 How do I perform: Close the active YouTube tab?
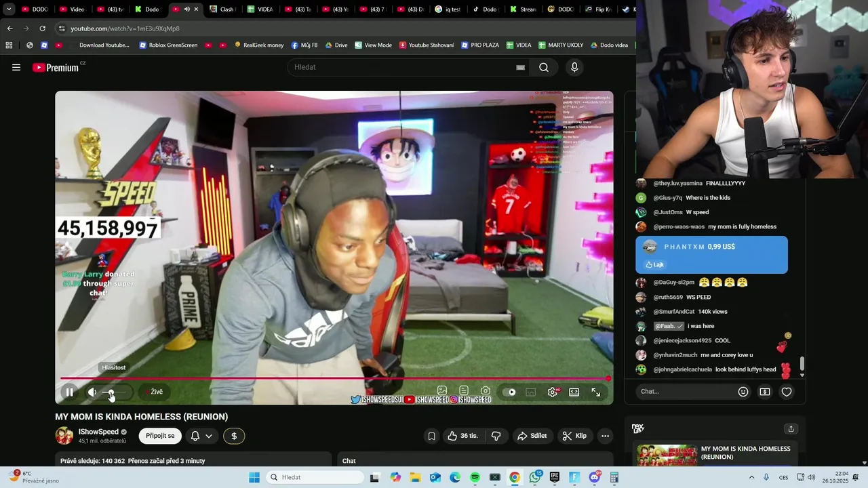(197, 9)
